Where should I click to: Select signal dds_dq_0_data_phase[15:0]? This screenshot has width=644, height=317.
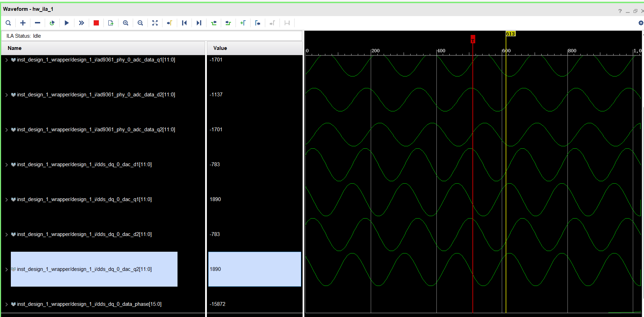pyautogui.click(x=89, y=304)
